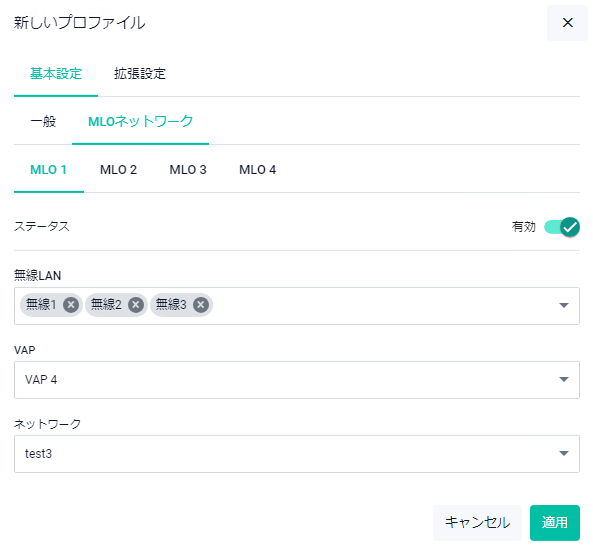Switch to the MLO 2 tab
The width and height of the screenshot is (593, 553).
[x=118, y=170]
